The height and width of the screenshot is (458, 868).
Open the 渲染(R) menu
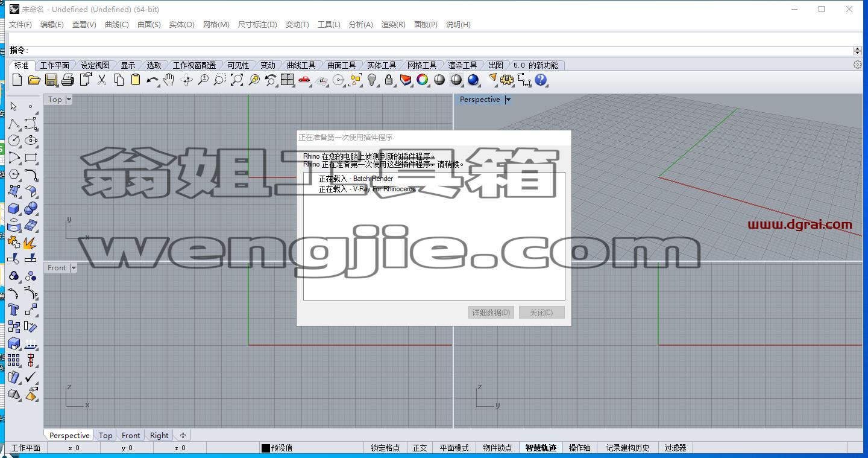394,24
